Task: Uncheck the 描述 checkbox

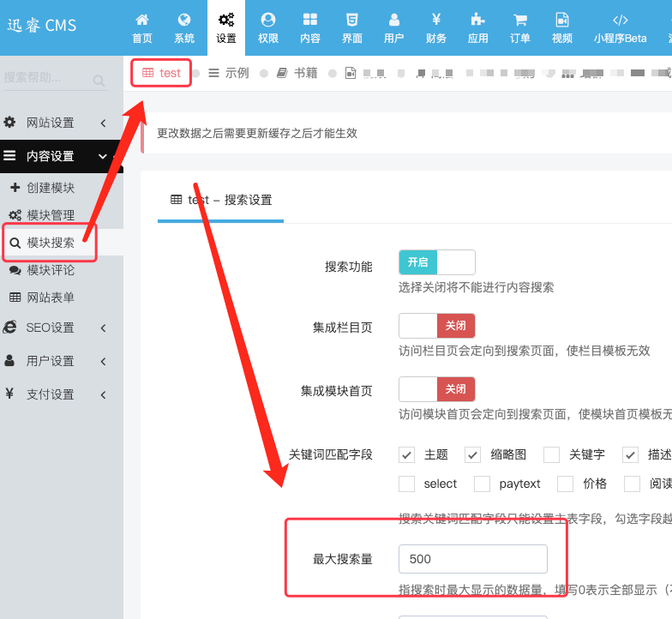Action: point(631,454)
